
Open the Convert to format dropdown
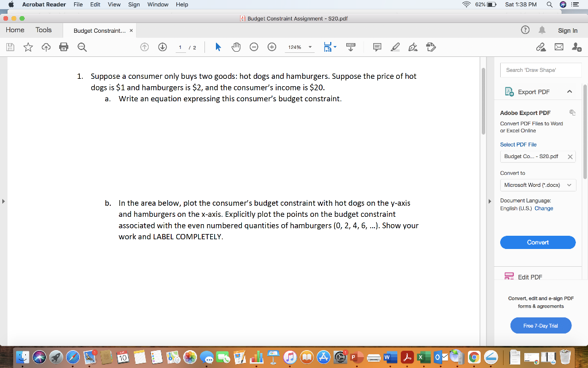click(x=537, y=185)
